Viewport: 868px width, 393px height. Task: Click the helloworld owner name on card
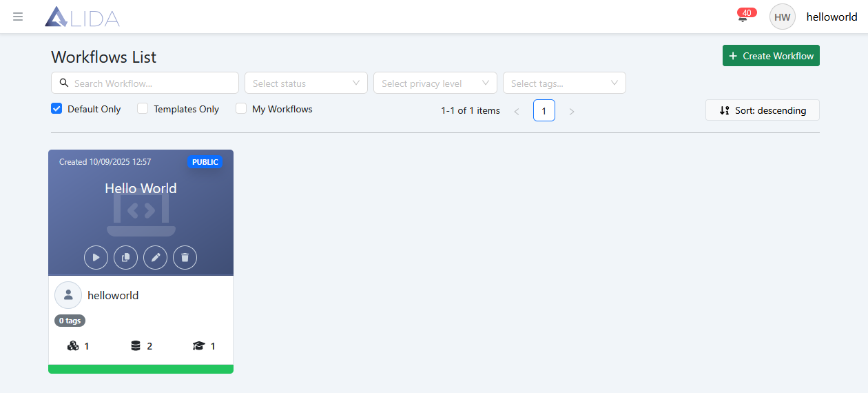pyautogui.click(x=113, y=295)
